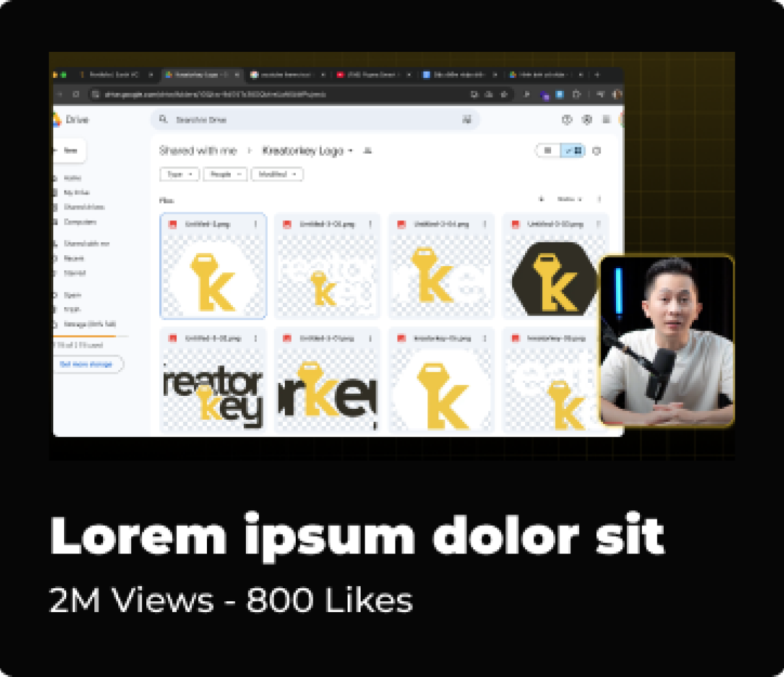Click the '2M Views - 800 Likes' text
Screen dimensions: 784x677
231,599
